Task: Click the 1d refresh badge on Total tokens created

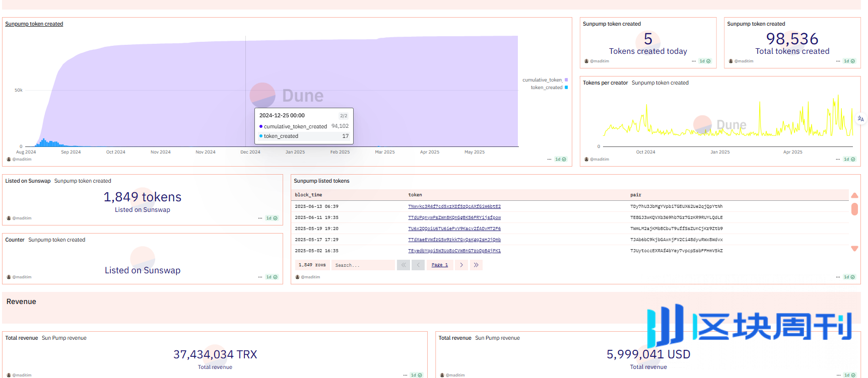Action: (x=849, y=61)
